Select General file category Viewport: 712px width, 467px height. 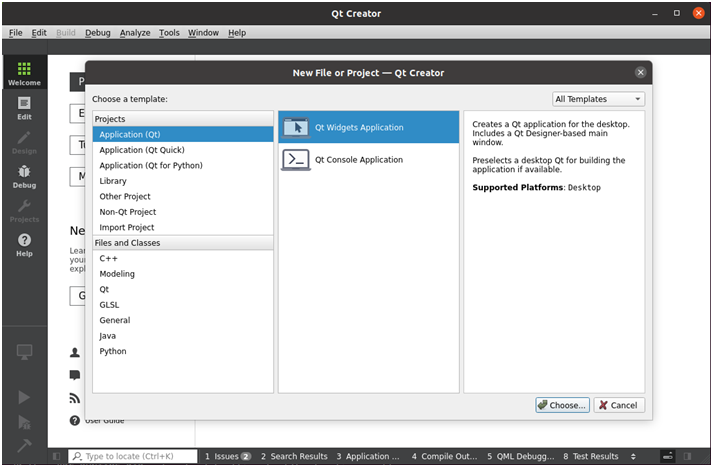point(183,320)
